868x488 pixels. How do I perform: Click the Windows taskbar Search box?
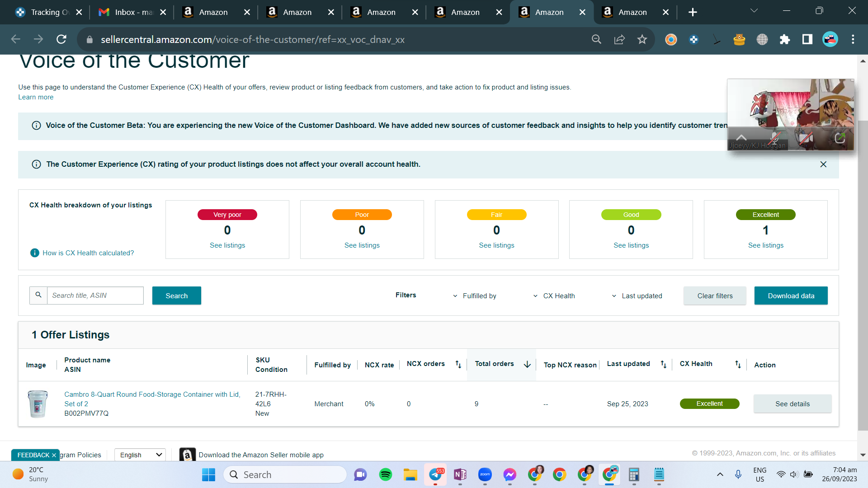tap(285, 474)
